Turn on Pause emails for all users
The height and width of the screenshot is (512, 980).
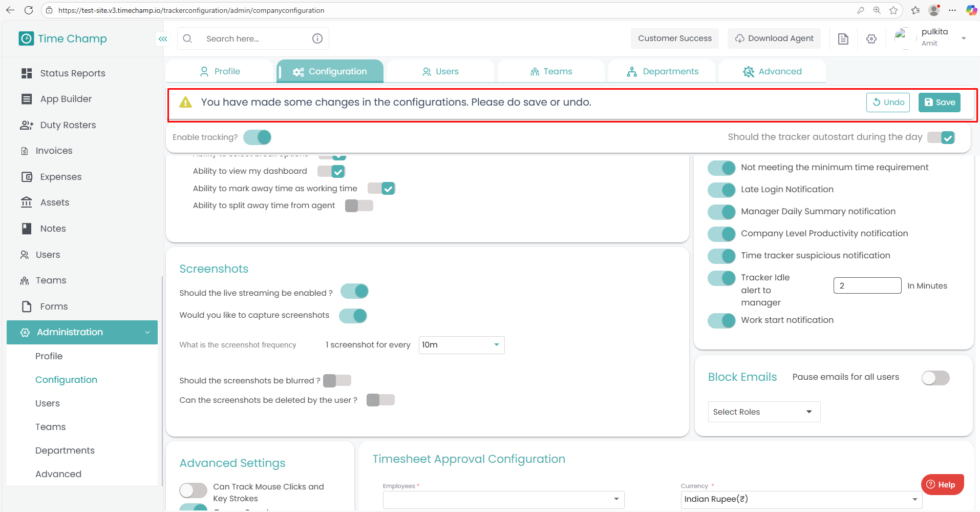(x=935, y=378)
